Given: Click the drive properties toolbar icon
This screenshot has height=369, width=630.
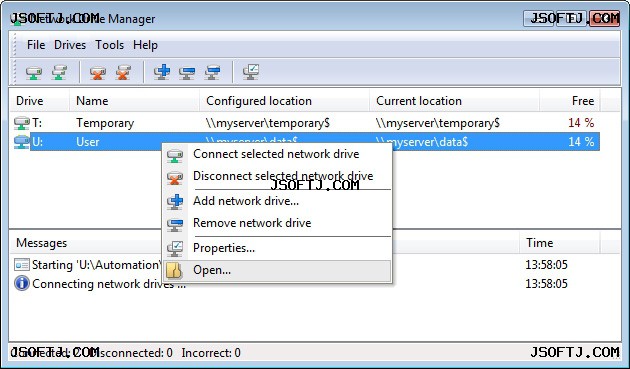Looking at the screenshot, I should click(x=251, y=73).
